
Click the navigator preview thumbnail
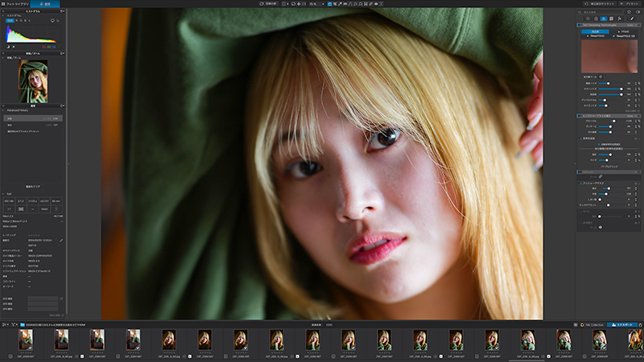(x=33, y=81)
